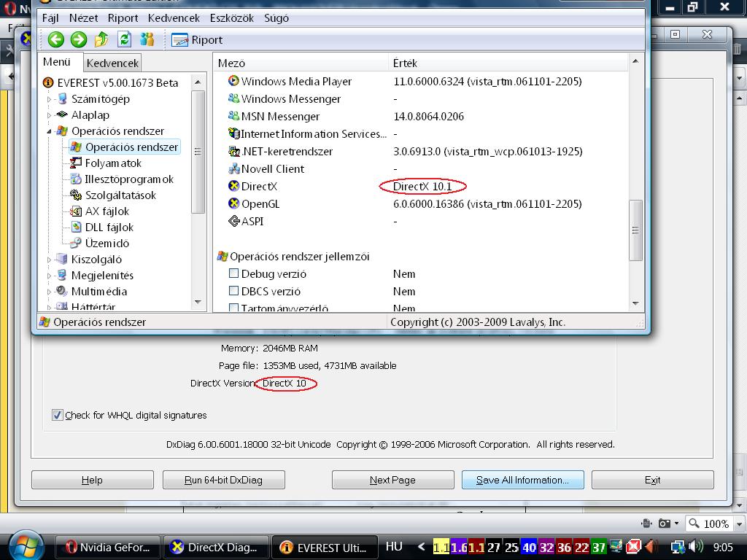Open the Riport toolbar button
The image size is (747, 560).
coord(197,40)
